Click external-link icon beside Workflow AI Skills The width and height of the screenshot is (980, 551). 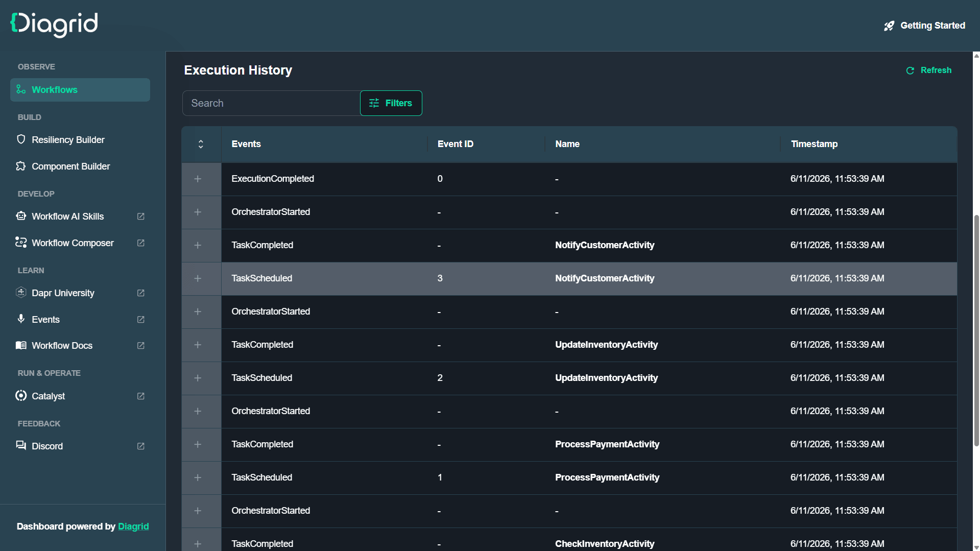(x=141, y=217)
